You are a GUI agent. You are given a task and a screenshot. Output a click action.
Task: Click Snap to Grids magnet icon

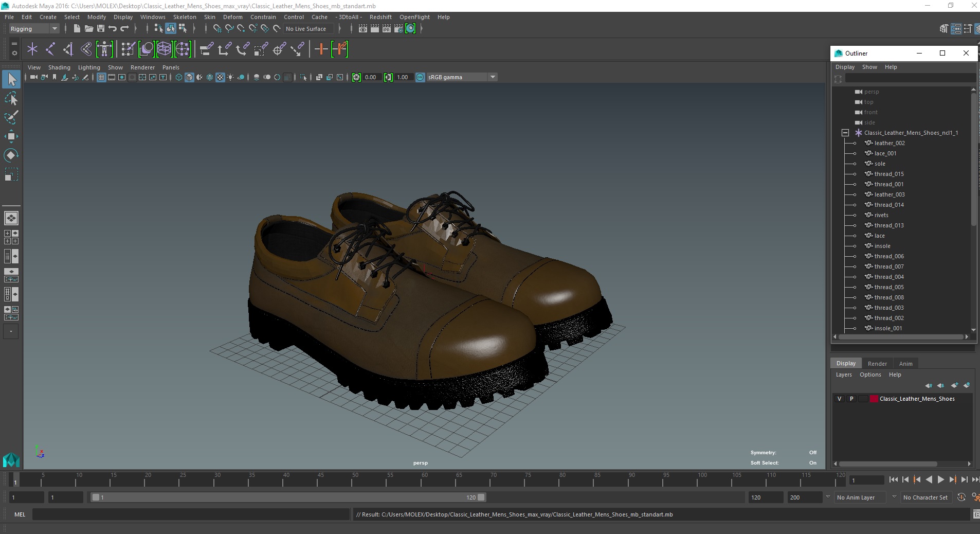point(217,29)
